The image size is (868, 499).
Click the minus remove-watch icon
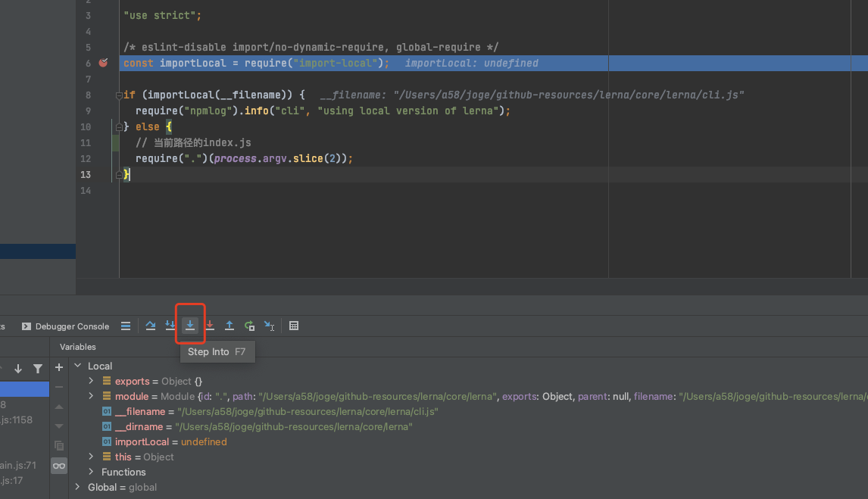[x=59, y=387]
